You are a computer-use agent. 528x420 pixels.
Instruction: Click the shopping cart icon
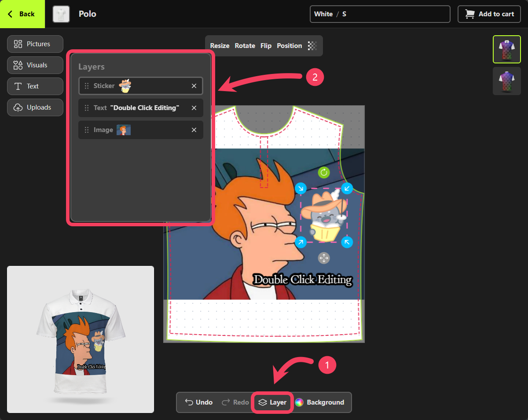(470, 14)
